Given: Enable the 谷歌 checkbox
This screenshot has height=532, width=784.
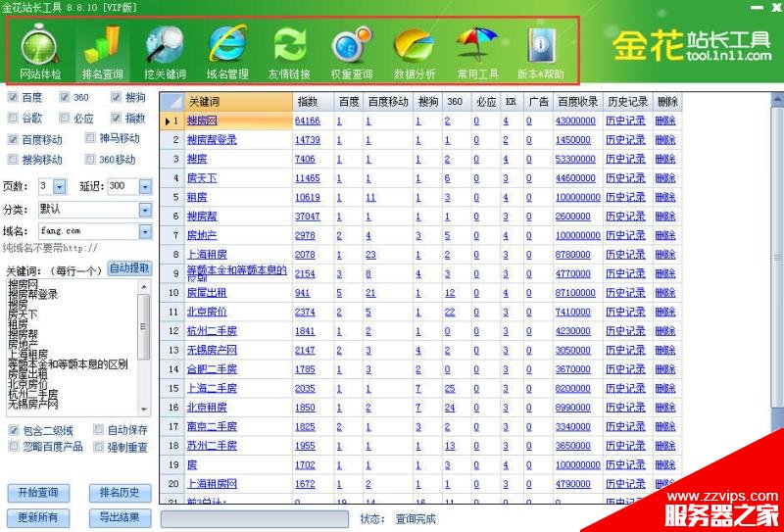Looking at the screenshot, I should coord(13,118).
